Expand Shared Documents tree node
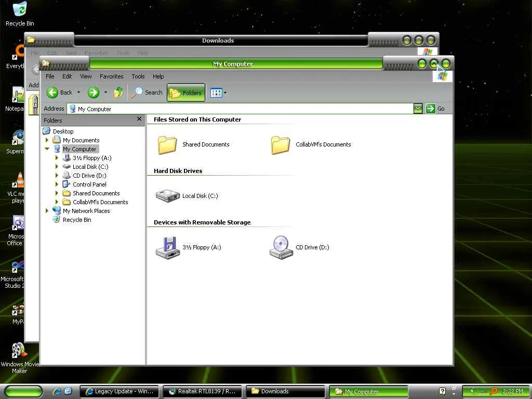This screenshot has width=532, height=399. [57, 193]
